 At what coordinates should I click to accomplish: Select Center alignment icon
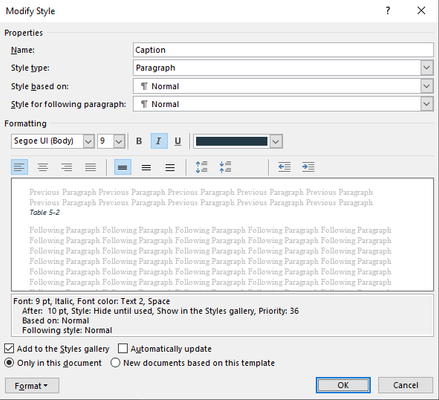[x=43, y=167]
